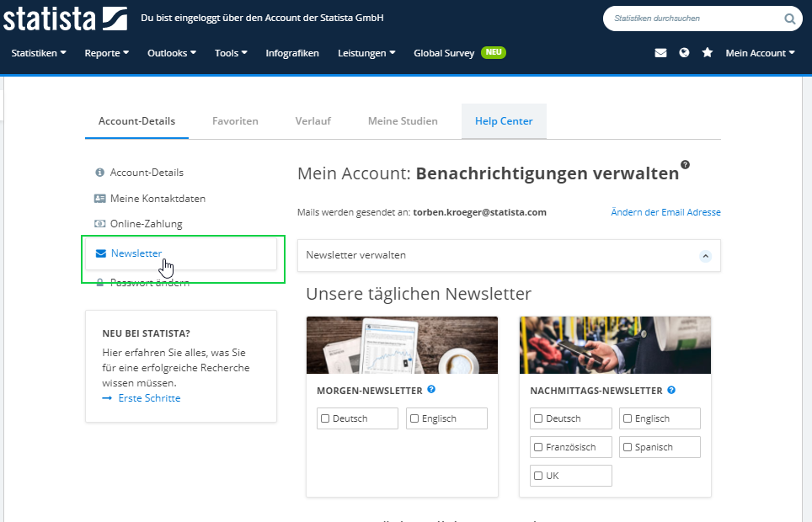Click the search magnifier icon
This screenshot has height=522, width=812.
click(789, 19)
